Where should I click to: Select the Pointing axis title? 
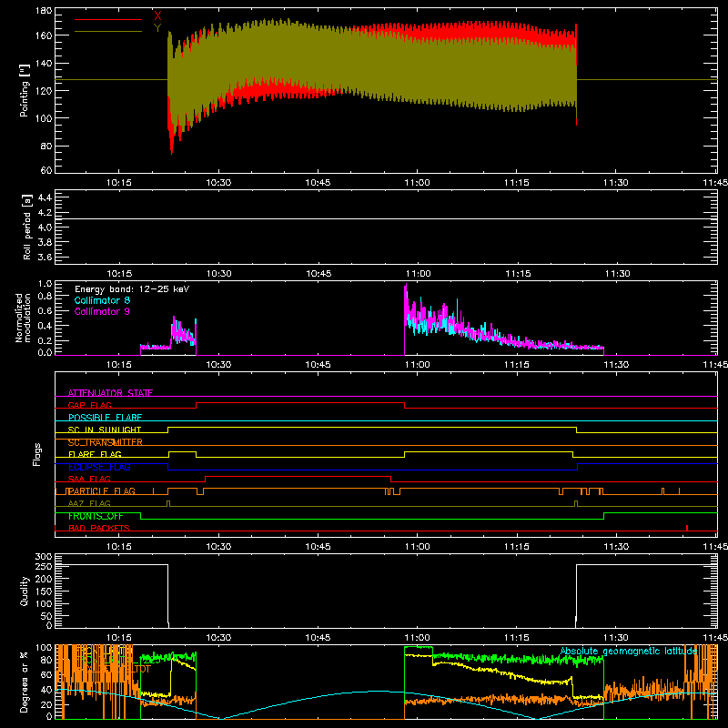coord(25,90)
